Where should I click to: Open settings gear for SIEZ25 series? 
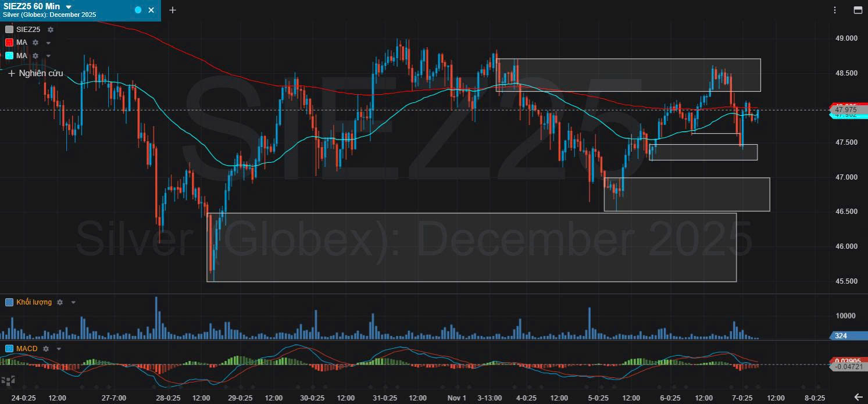[x=51, y=30]
